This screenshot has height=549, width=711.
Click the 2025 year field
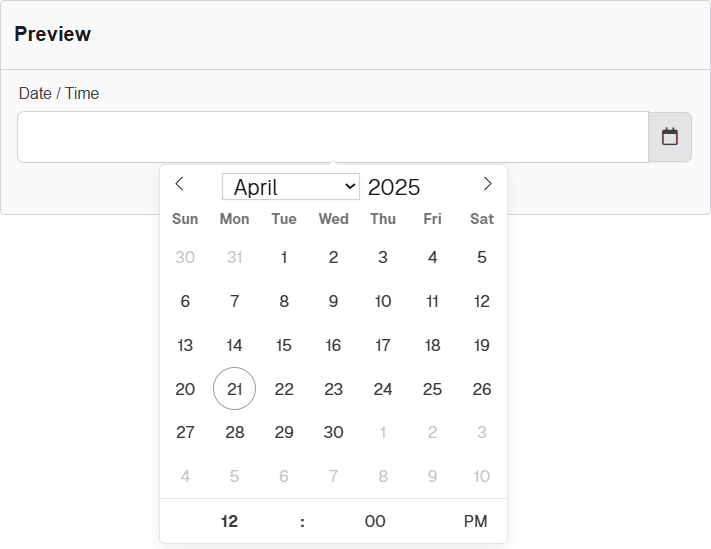point(394,187)
